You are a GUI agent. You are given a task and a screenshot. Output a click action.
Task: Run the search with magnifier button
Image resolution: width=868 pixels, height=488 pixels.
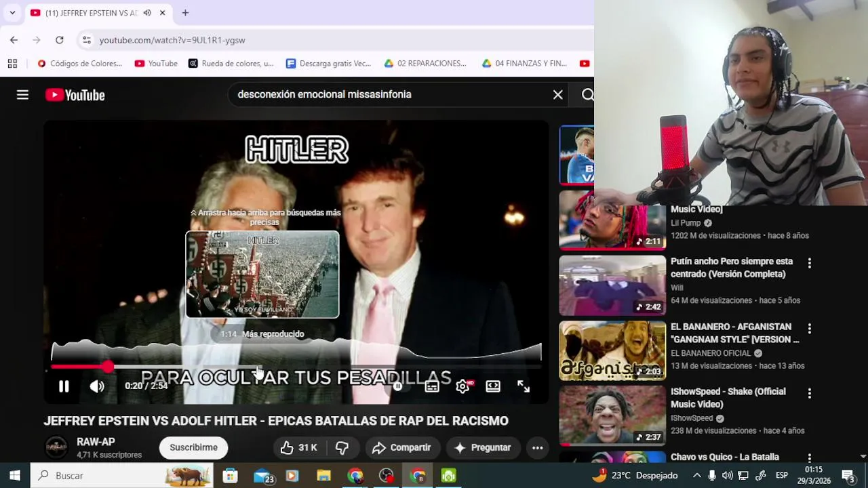pyautogui.click(x=587, y=95)
